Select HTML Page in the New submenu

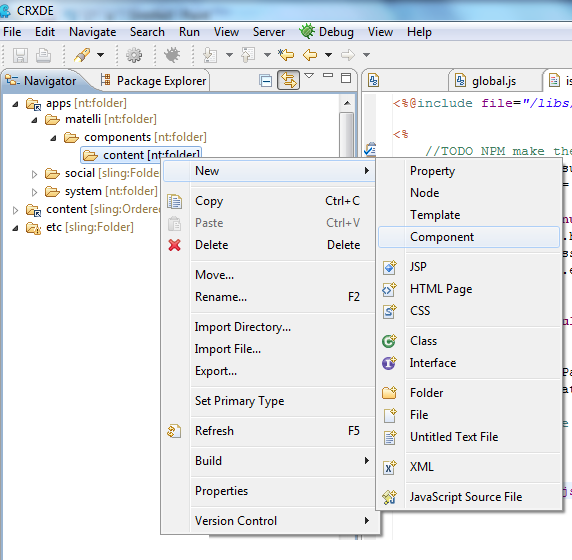pyautogui.click(x=469, y=289)
